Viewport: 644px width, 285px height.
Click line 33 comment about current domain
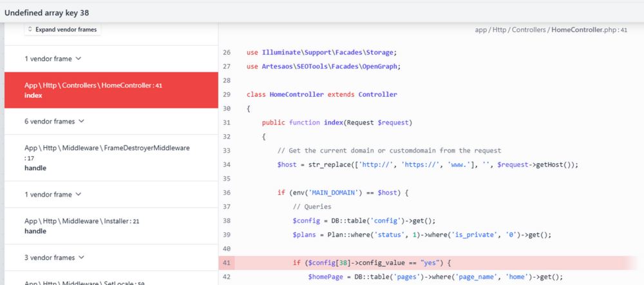(x=390, y=150)
